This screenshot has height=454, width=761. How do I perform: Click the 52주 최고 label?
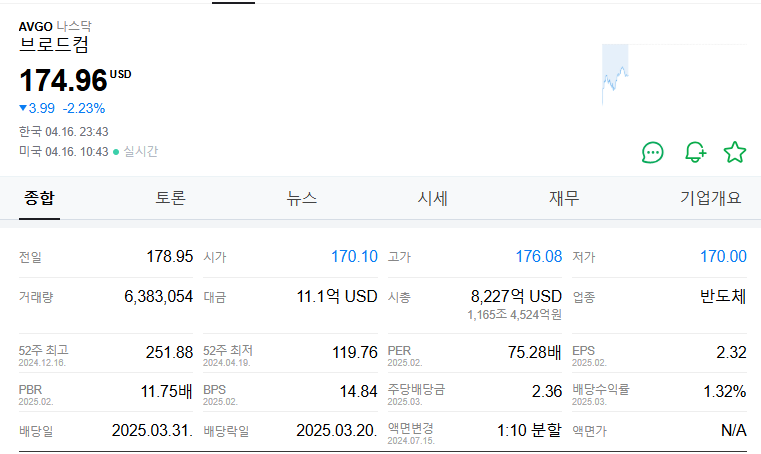pos(44,350)
